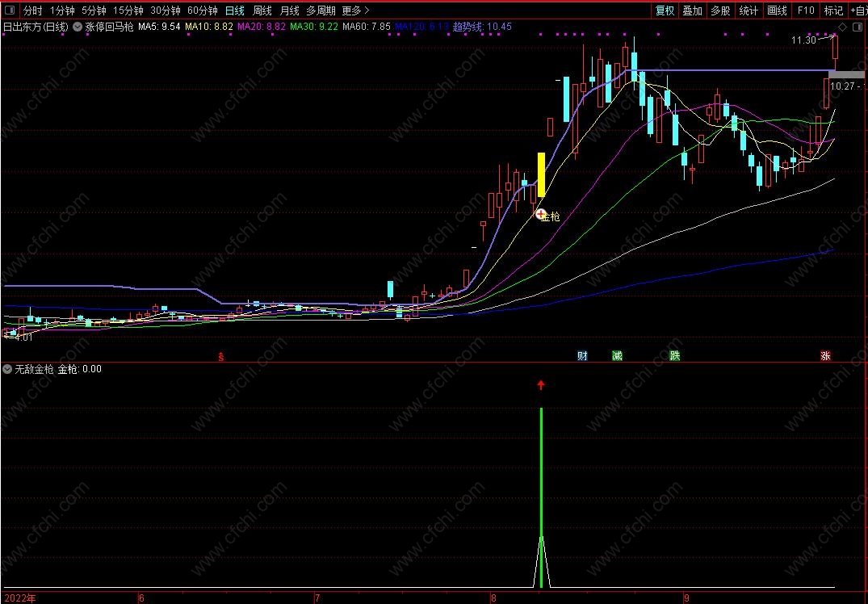Click the 金枪: 0.00 value label

(80, 369)
